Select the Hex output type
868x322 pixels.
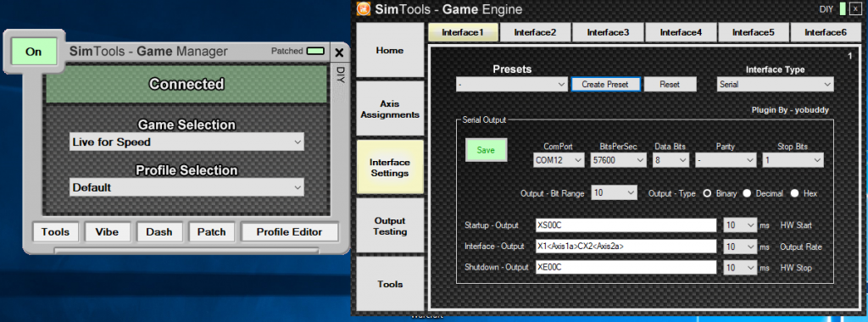pyautogui.click(x=795, y=193)
